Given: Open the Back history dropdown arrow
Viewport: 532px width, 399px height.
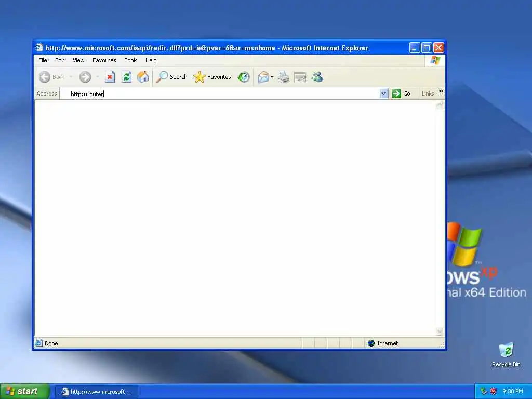Looking at the screenshot, I should click(x=71, y=77).
